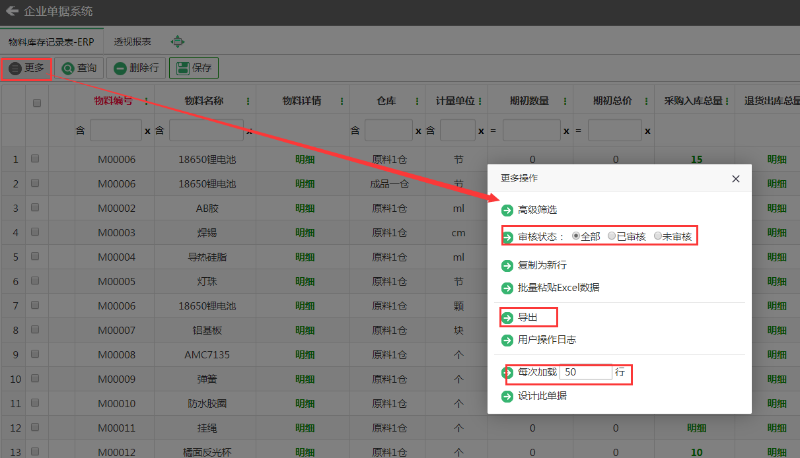Click the 期初数量 filter input
800x458 pixels.
coord(532,131)
